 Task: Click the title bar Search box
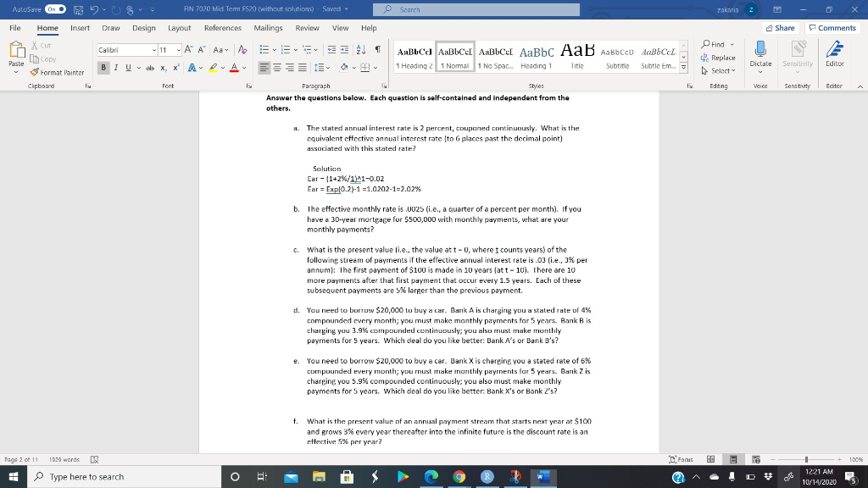[x=476, y=9]
